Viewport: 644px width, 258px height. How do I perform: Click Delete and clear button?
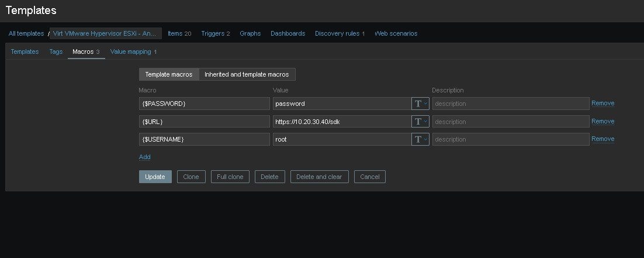click(319, 177)
